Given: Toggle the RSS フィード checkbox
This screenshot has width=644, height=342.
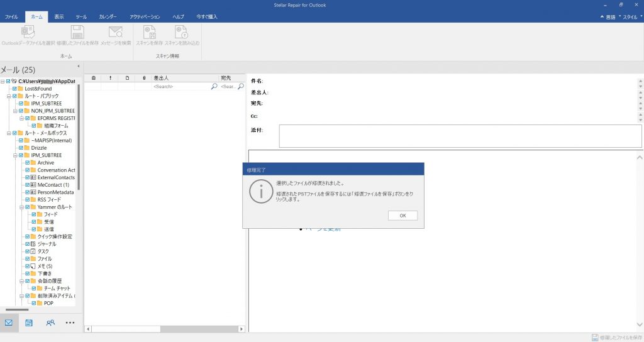Looking at the screenshot, I should [28, 199].
